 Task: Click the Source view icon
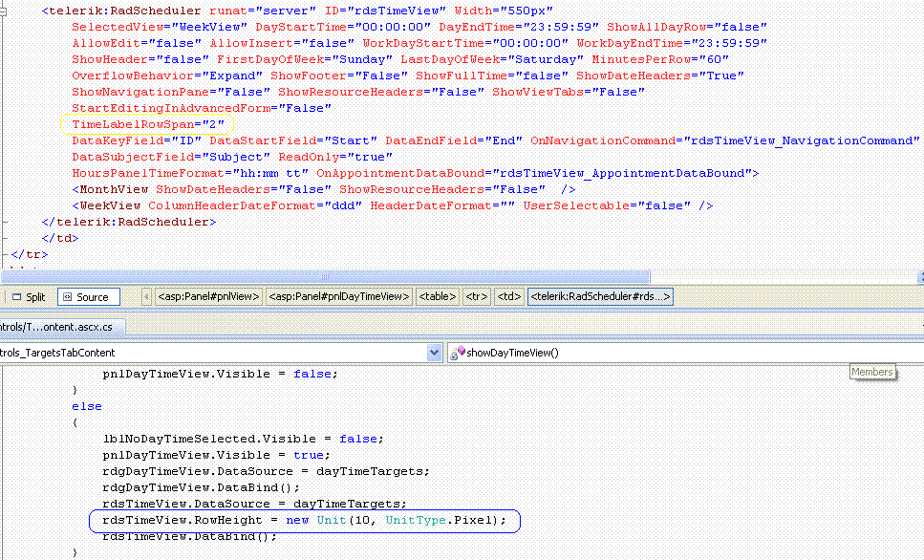[x=67, y=297]
